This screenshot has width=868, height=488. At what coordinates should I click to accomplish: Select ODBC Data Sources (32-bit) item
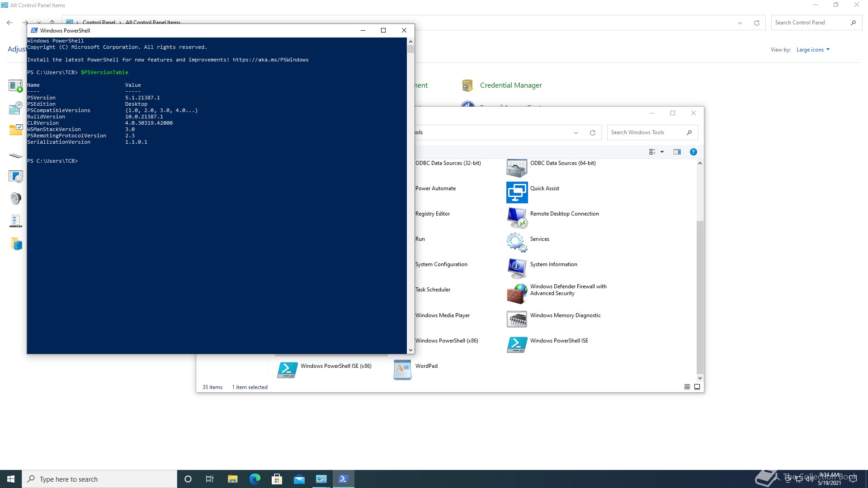click(448, 163)
